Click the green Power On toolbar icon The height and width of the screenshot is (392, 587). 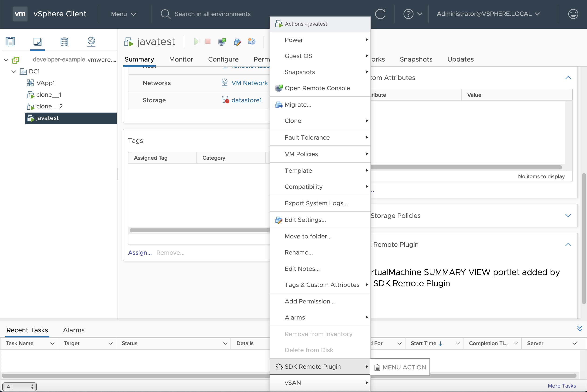(196, 41)
